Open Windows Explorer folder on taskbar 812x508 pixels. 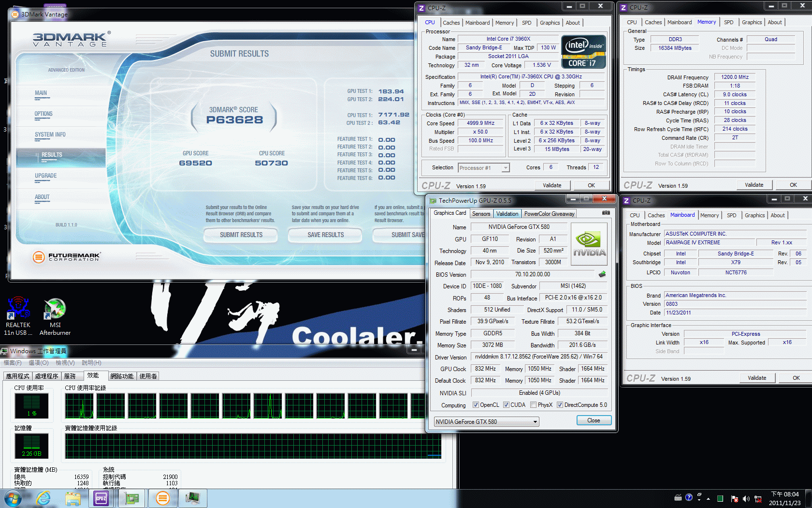(x=73, y=498)
